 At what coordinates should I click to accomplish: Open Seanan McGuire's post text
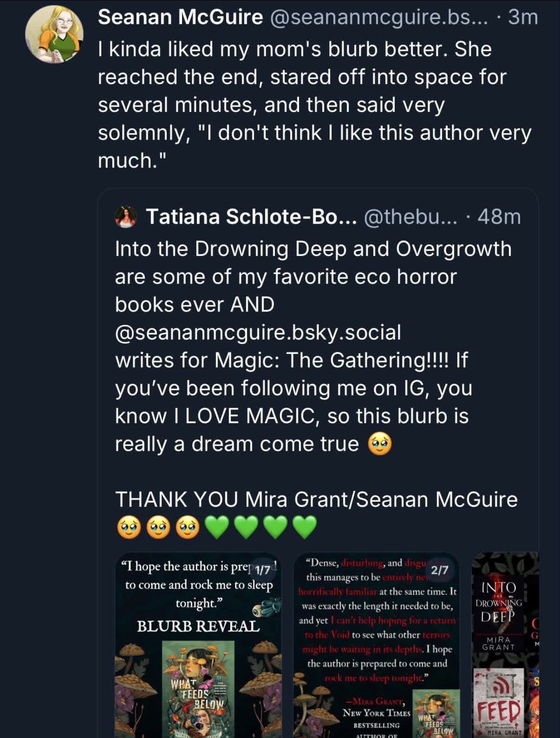coord(314,105)
